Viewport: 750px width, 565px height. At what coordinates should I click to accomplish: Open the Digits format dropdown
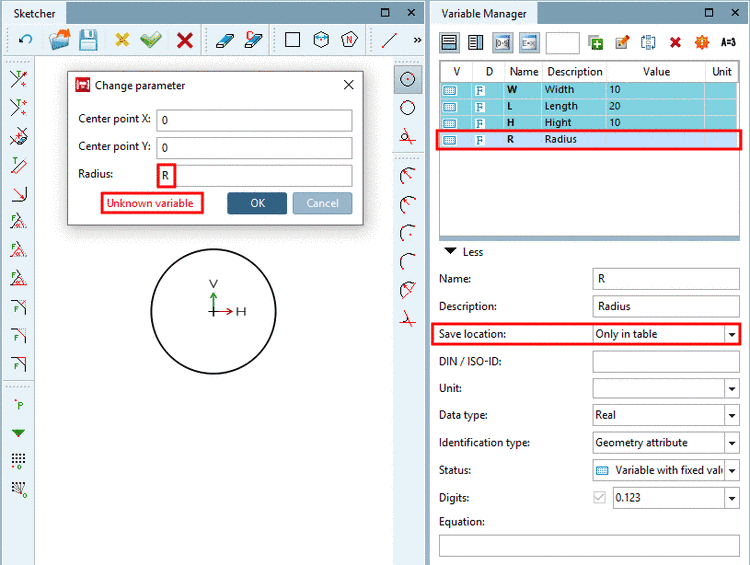(x=731, y=498)
